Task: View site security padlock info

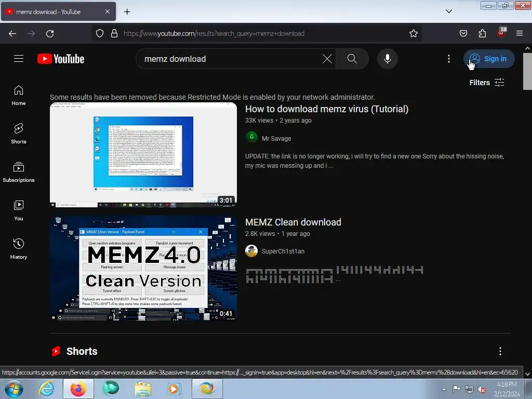Action: click(114, 33)
